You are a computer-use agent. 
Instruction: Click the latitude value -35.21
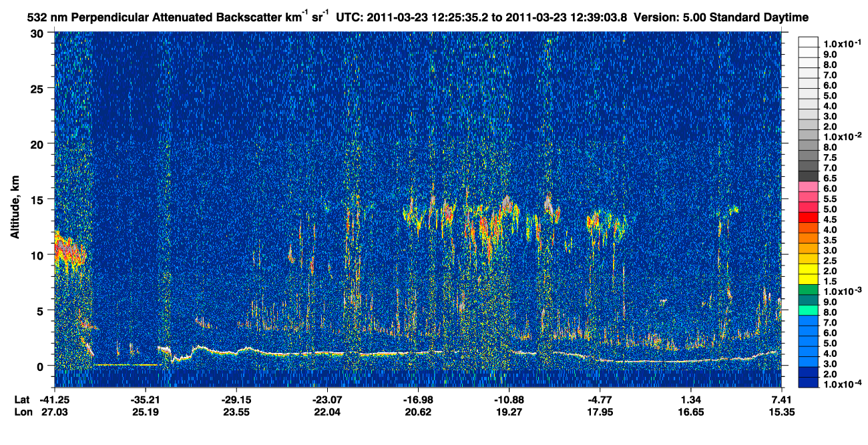(x=145, y=400)
